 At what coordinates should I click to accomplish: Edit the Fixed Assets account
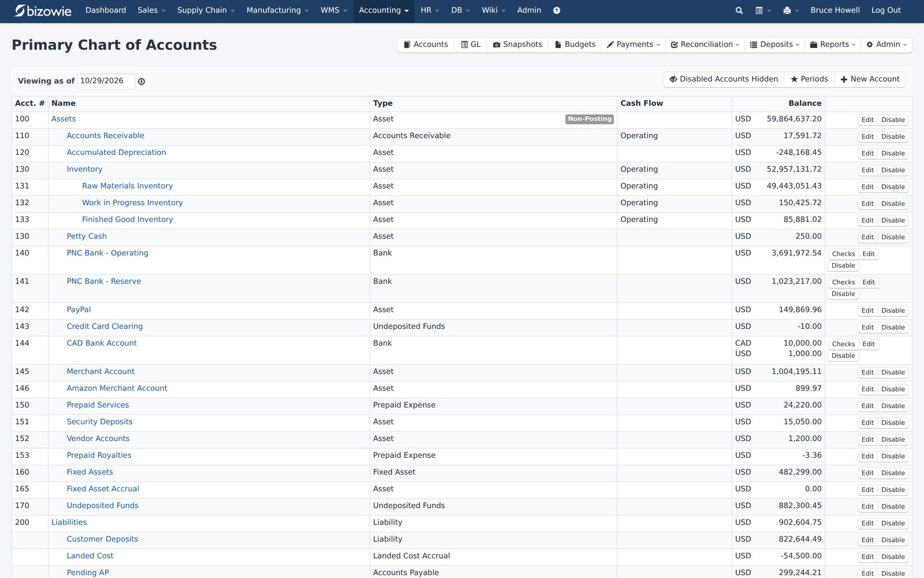pos(867,473)
